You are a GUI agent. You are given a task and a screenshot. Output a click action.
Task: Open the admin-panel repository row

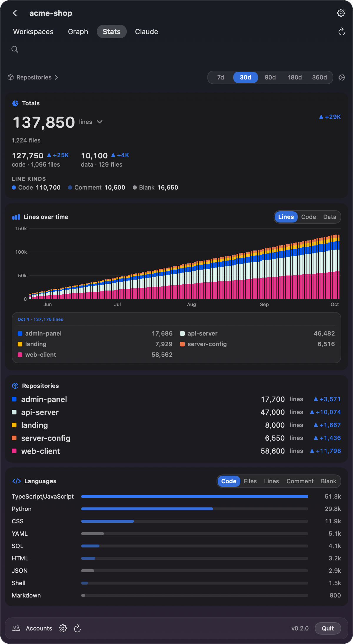tap(176, 399)
